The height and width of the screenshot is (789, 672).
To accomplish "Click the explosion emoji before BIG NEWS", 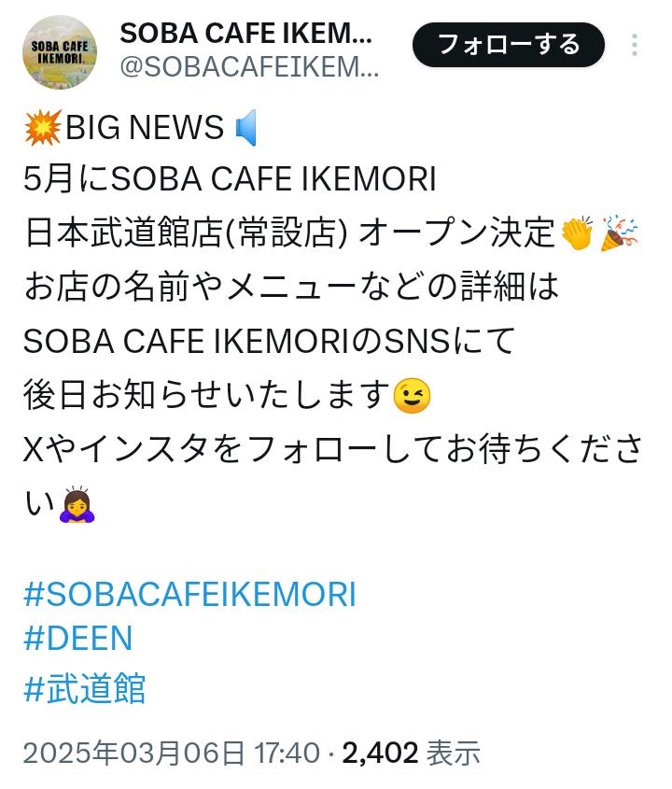I will 43,127.
